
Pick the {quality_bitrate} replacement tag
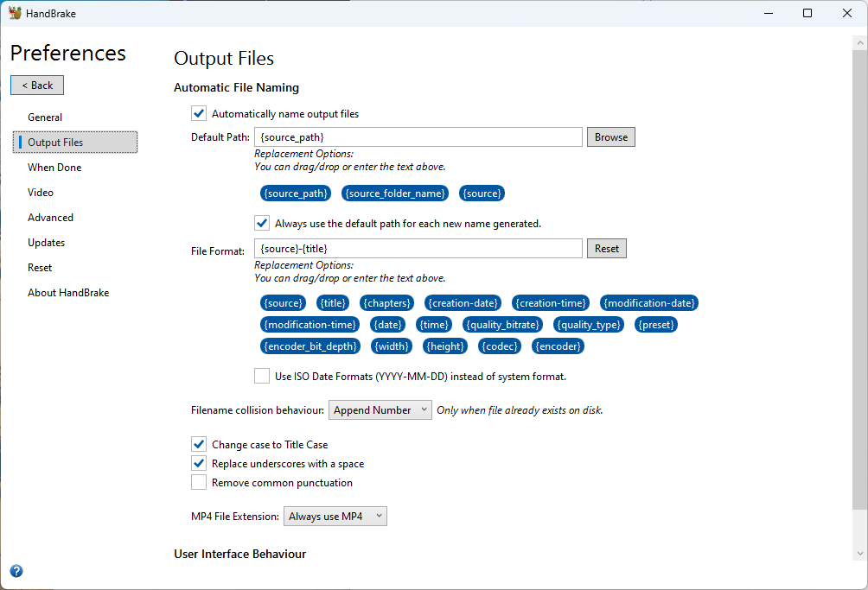503,325
